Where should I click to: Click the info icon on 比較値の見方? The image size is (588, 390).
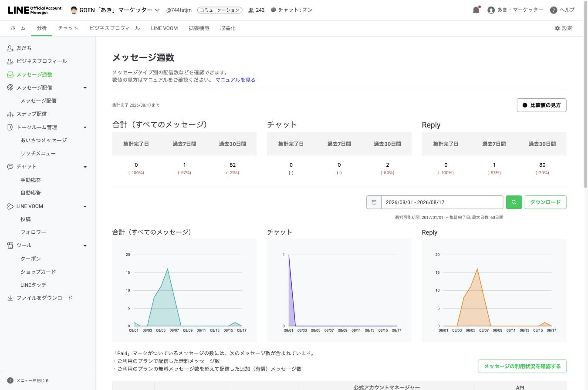click(525, 105)
